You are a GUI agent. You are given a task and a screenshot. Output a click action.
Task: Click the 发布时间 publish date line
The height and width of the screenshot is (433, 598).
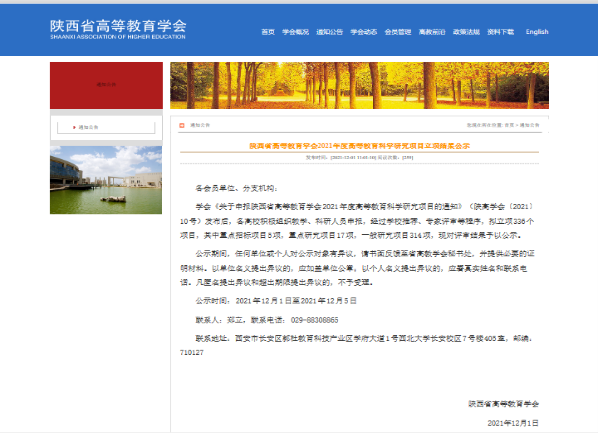tap(359, 157)
